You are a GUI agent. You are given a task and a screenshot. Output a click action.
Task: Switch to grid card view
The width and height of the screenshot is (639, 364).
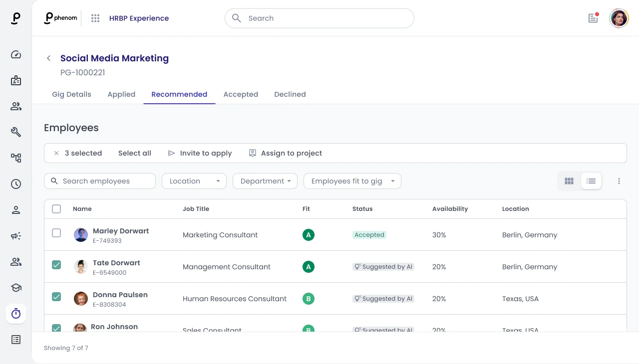coord(569,181)
